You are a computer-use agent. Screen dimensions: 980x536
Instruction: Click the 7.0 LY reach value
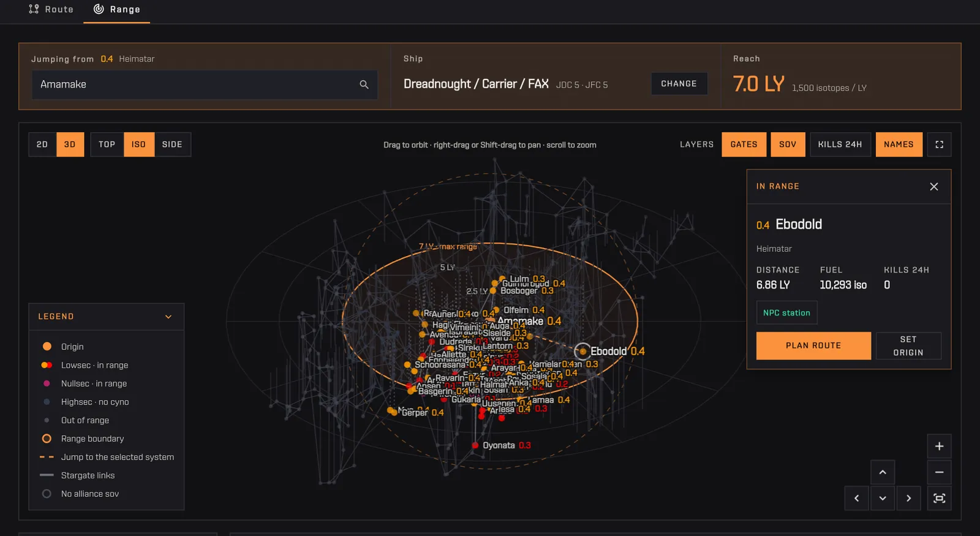pyautogui.click(x=758, y=84)
